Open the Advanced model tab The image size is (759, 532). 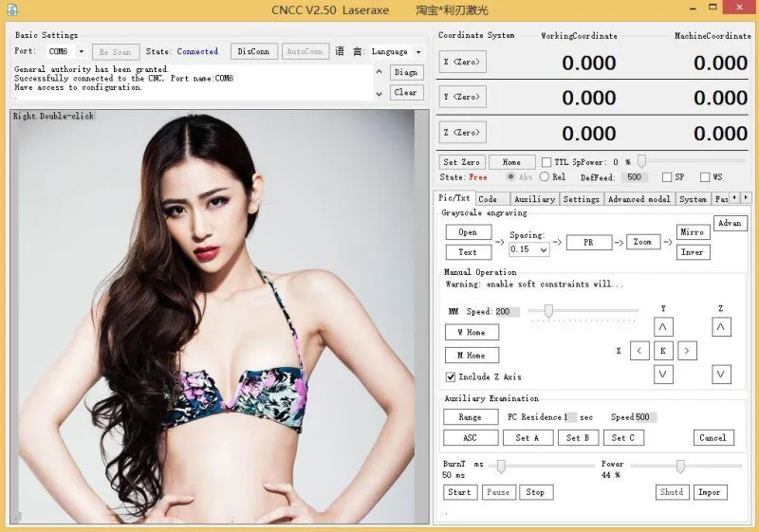pos(639,199)
